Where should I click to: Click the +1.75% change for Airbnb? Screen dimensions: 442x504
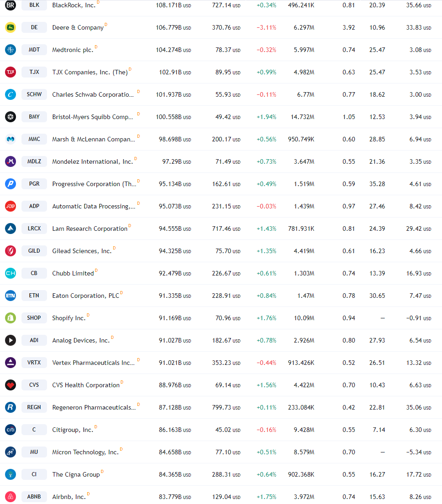coord(266,497)
